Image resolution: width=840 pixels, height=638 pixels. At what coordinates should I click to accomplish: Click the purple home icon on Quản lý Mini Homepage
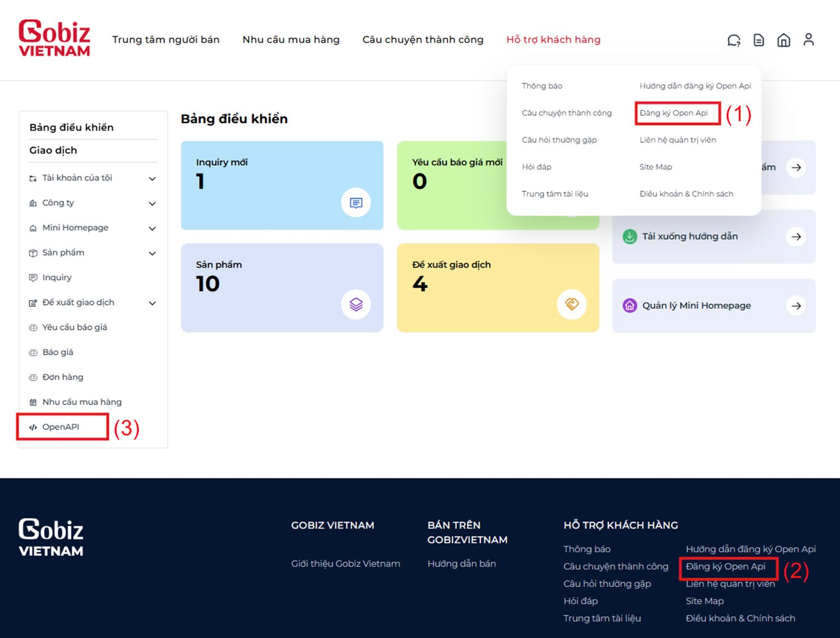point(629,305)
